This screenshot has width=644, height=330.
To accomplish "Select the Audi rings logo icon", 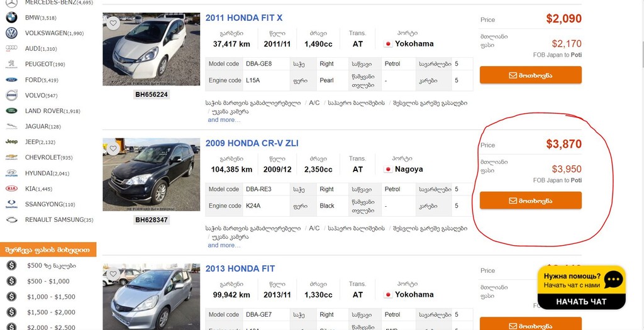I will click(11, 48).
